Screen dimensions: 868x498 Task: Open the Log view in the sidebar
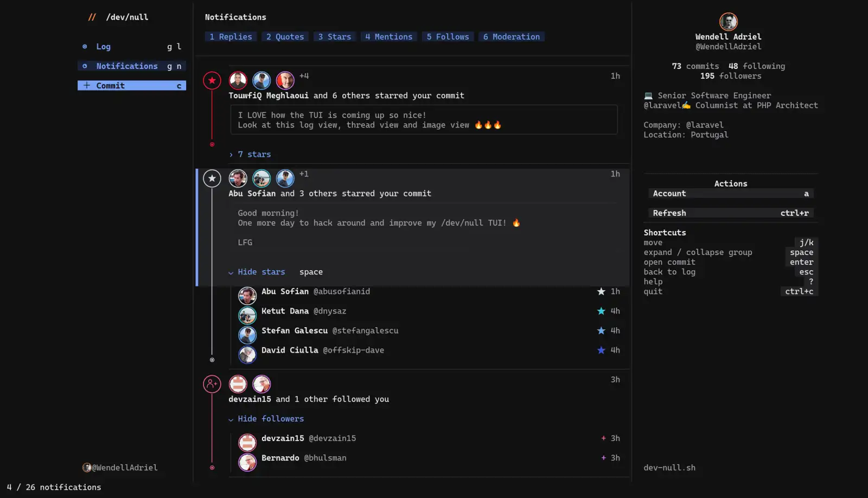pos(132,47)
